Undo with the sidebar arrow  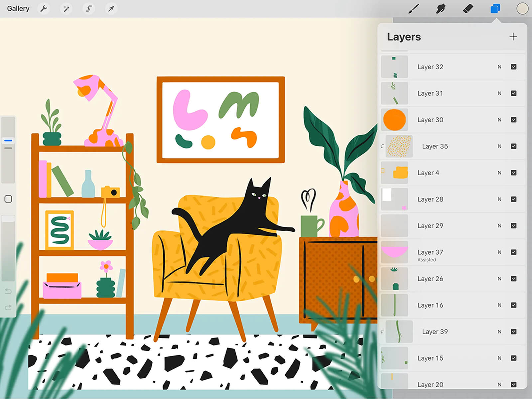[8, 291]
